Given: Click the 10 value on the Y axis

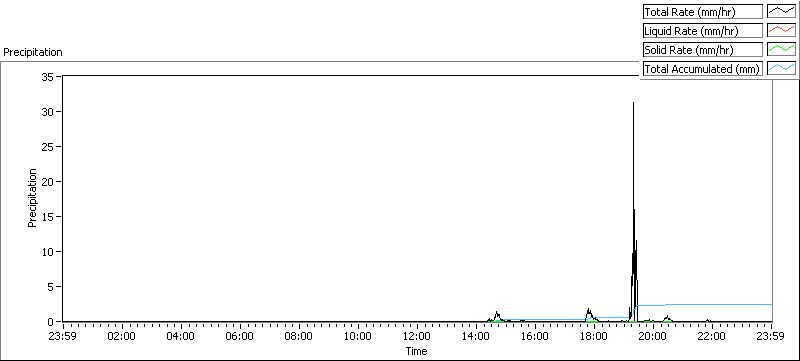Looking at the screenshot, I should 48,251.
